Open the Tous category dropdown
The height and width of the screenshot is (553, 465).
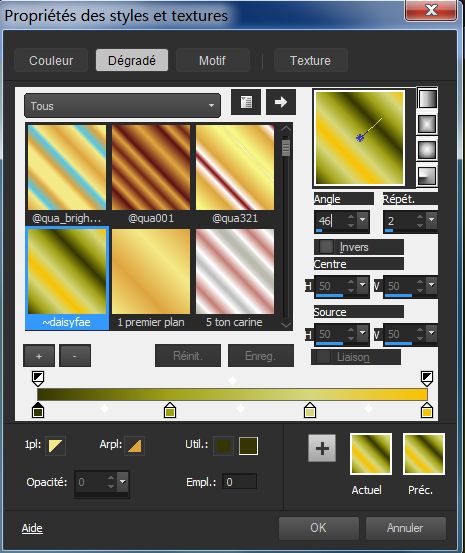pyautogui.click(x=122, y=106)
